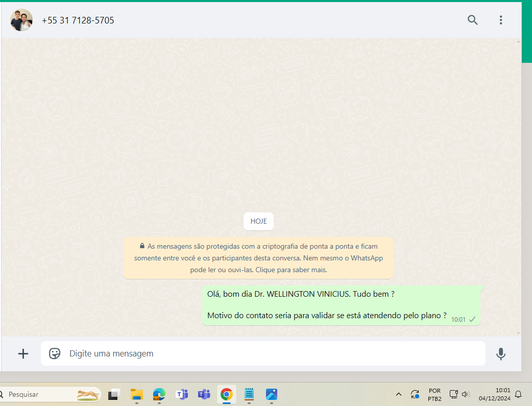Open the network tray icon
Image resolution: width=532 pixels, height=406 pixels.
[453, 394]
